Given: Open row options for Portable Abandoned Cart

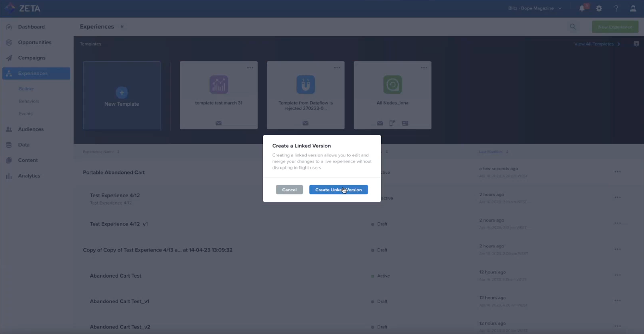Looking at the screenshot, I should point(617,172).
